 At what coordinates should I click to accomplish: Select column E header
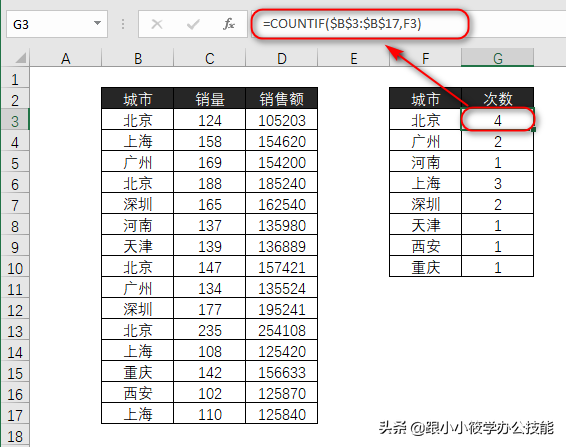(x=353, y=58)
